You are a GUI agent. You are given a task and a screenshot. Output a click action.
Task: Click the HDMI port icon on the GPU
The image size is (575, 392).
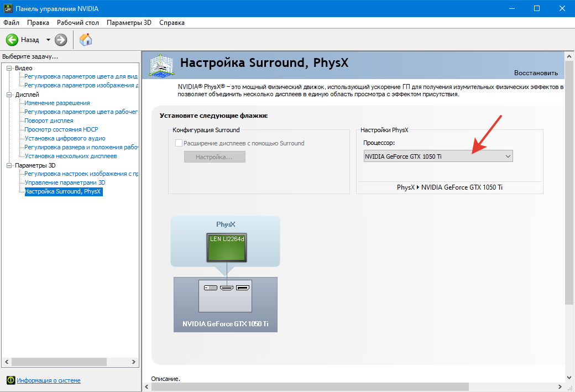click(227, 288)
